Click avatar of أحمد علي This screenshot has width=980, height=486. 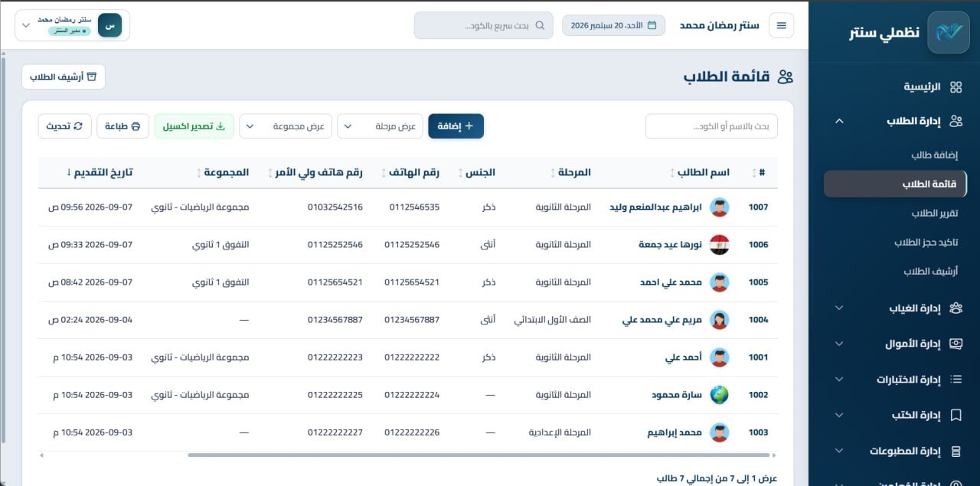click(x=719, y=357)
